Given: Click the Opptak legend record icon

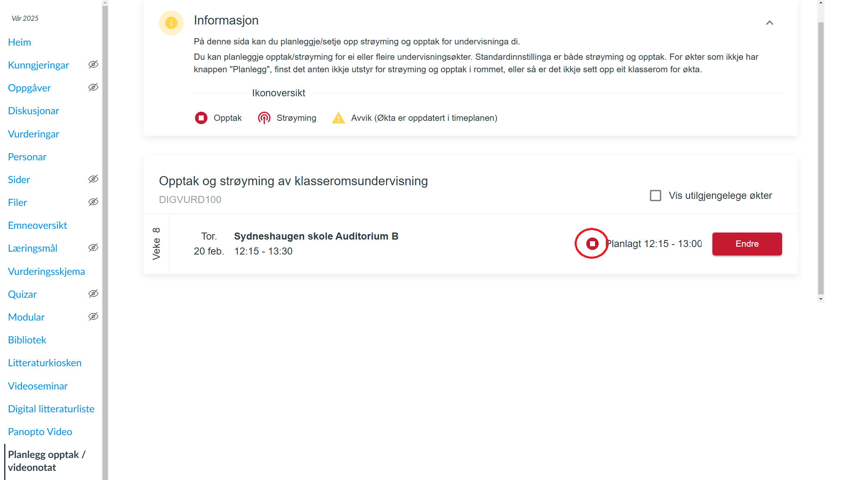Looking at the screenshot, I should tap(201, 118).
